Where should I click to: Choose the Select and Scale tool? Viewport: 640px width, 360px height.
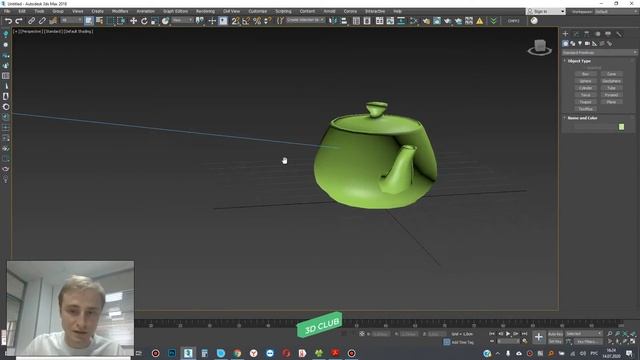pyautogui.click(x=155, y=21)
